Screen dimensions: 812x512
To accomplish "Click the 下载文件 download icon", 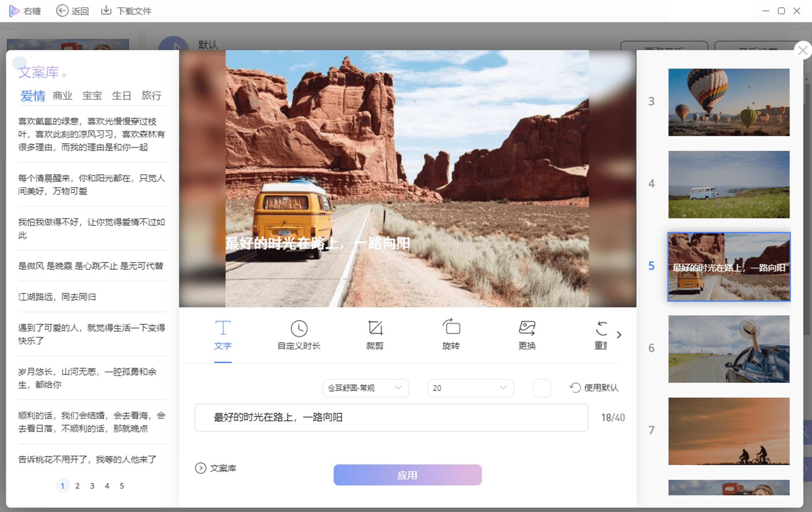I will pos(106,10).
